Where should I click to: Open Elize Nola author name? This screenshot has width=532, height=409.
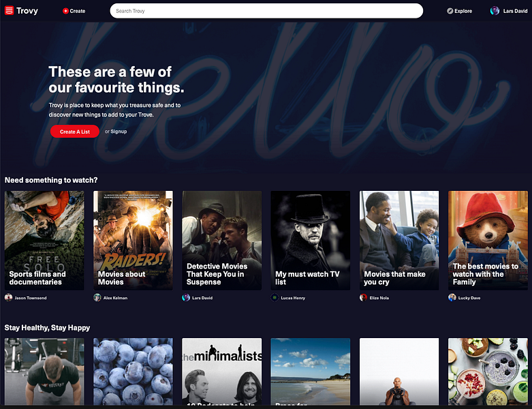(x=379, y=298)
